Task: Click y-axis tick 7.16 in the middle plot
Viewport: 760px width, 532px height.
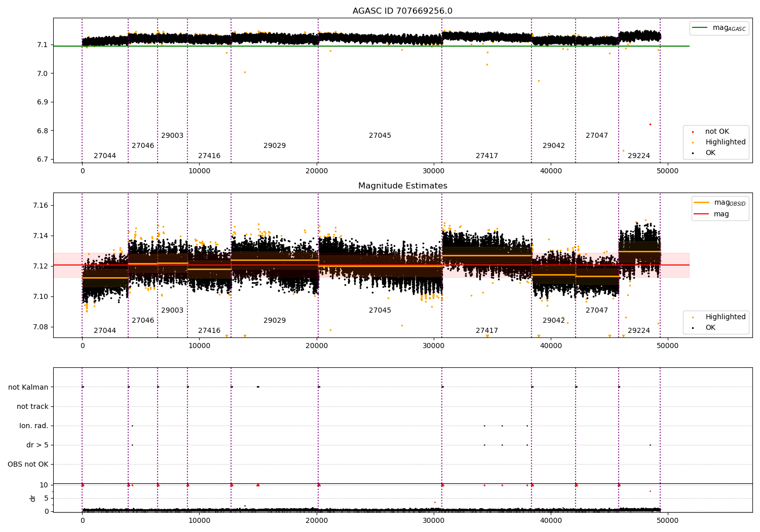Action: tap(41, 206)
